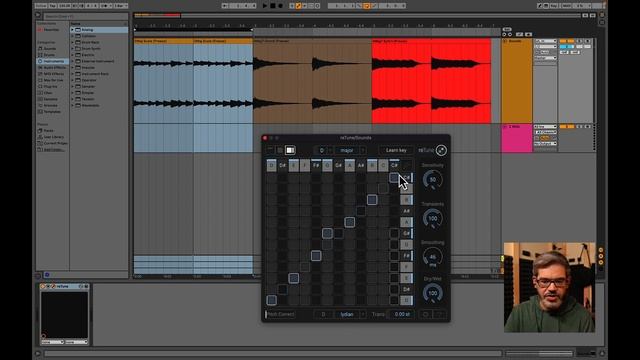Select the middle reTune view icon
The width and height of the screenshot is (640, 360).
click(x=280, y=150)
